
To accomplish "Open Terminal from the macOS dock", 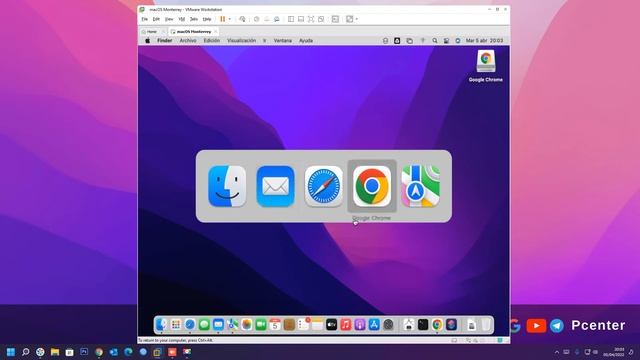I will (423, 325).
